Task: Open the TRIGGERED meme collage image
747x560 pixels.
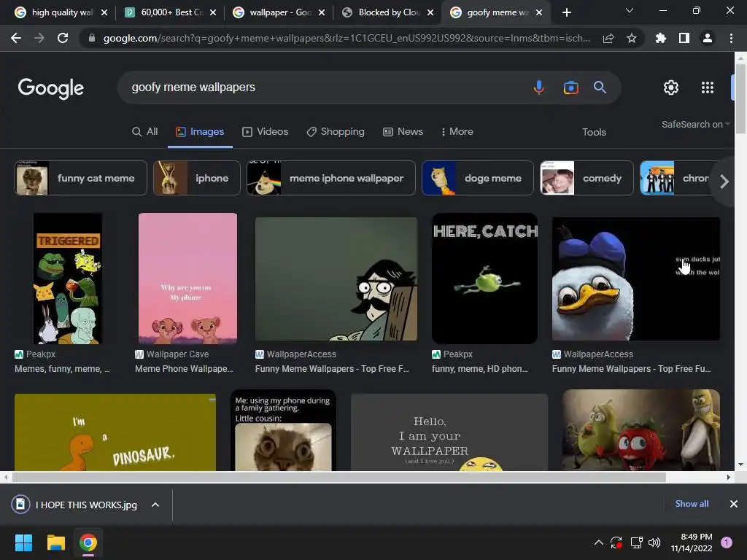Action: (x=68, y=279)
